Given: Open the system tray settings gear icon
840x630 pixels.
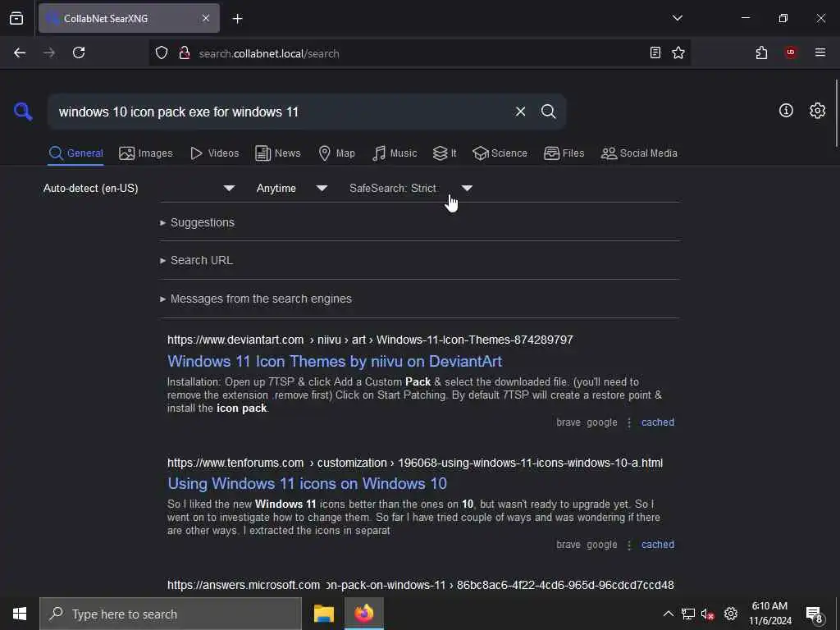Looking at the screenshot, I should (730, 614).
